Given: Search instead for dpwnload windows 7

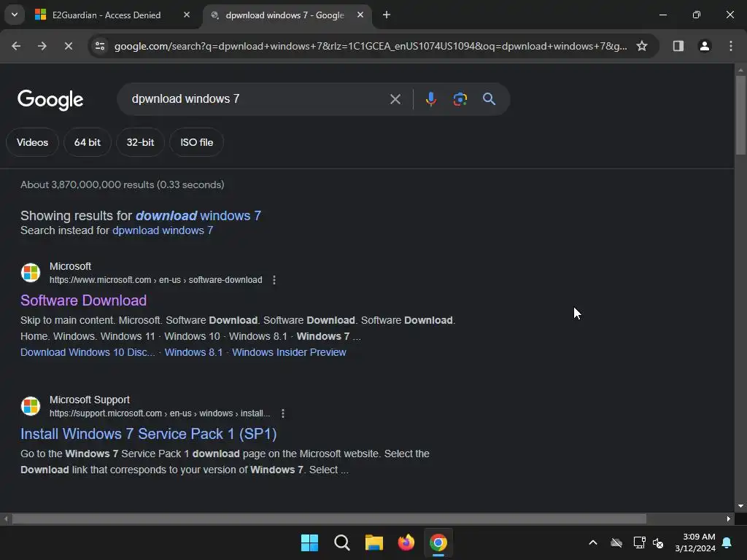Looking at the screenshot, I should coord(163,230).
